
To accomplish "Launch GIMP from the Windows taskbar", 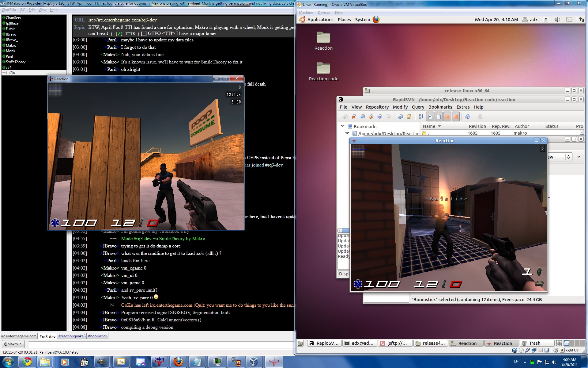I will pos(101,362).
